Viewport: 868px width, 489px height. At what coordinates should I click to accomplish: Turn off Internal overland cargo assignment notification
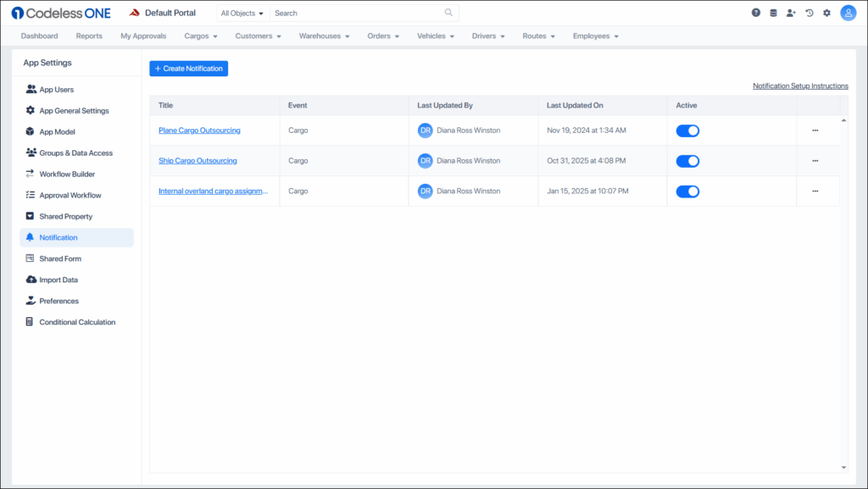(x=687, y=191)
